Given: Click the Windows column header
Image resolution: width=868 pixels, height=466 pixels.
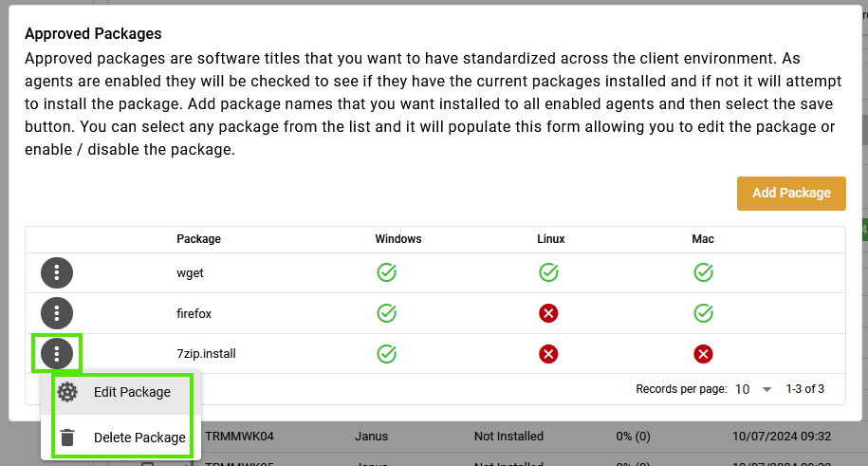Looking at the screenshot, I should (x=398, y=239).
